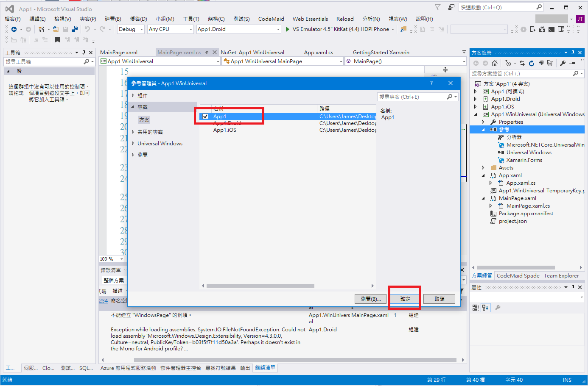Click the 瀏覽(B)... browse button
The image size is (588, 386).
coord(370,299)
